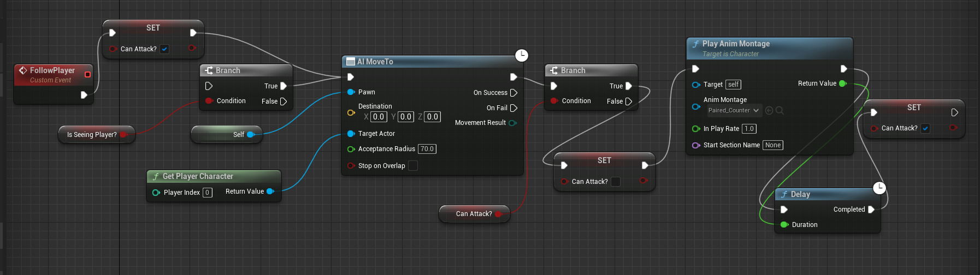Screen dimensions: 980x275
Task: Select the Is Seeing Player? variable node
Action: [x=97, y=134]
